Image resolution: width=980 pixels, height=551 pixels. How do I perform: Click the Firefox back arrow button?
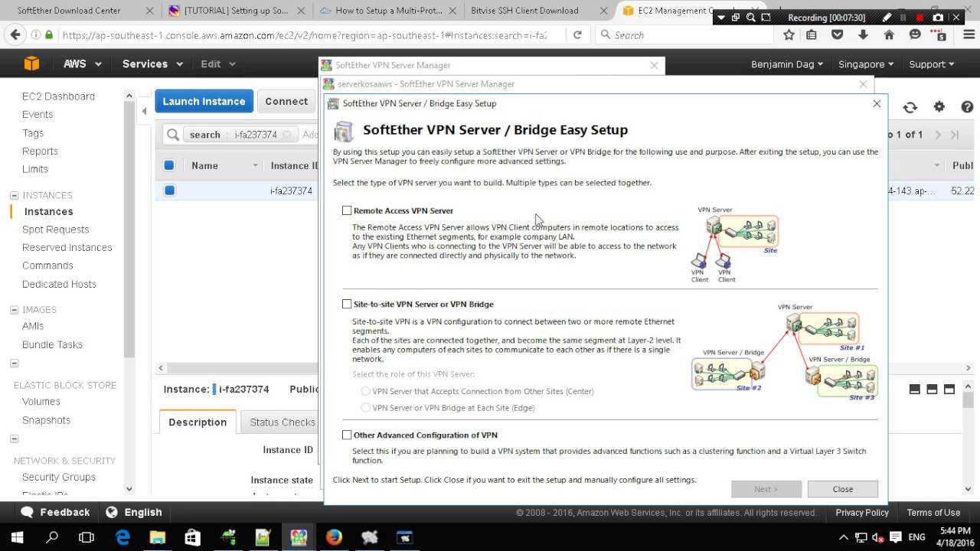click(x=15, y=34)
